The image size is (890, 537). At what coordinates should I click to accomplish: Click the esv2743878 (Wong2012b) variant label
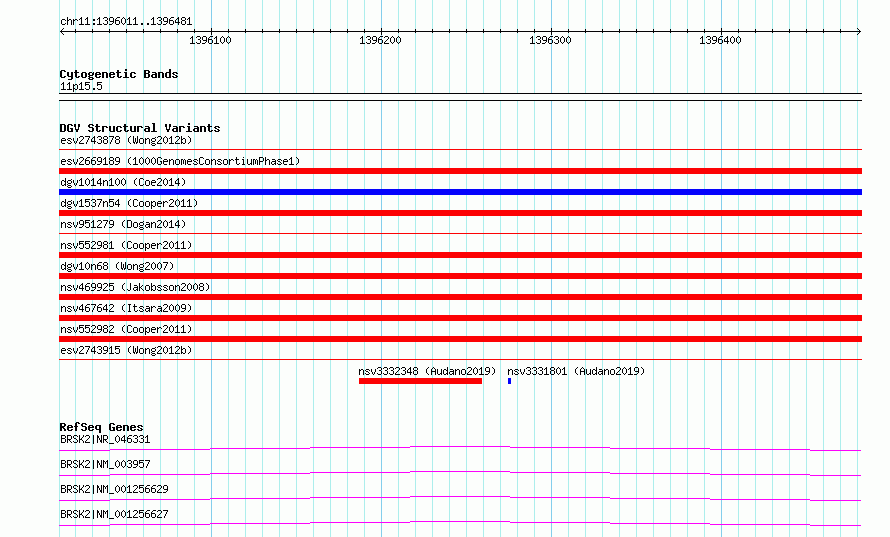tap(126, 140)
